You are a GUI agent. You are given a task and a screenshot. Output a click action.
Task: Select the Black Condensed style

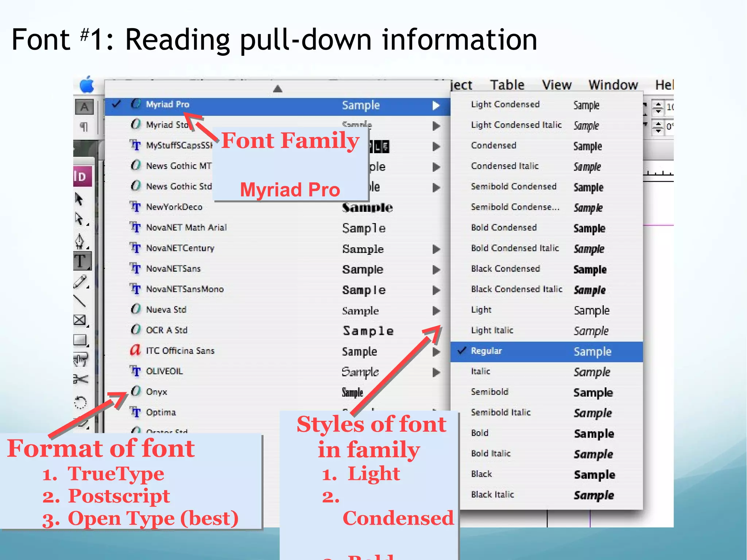coord(546,269)
